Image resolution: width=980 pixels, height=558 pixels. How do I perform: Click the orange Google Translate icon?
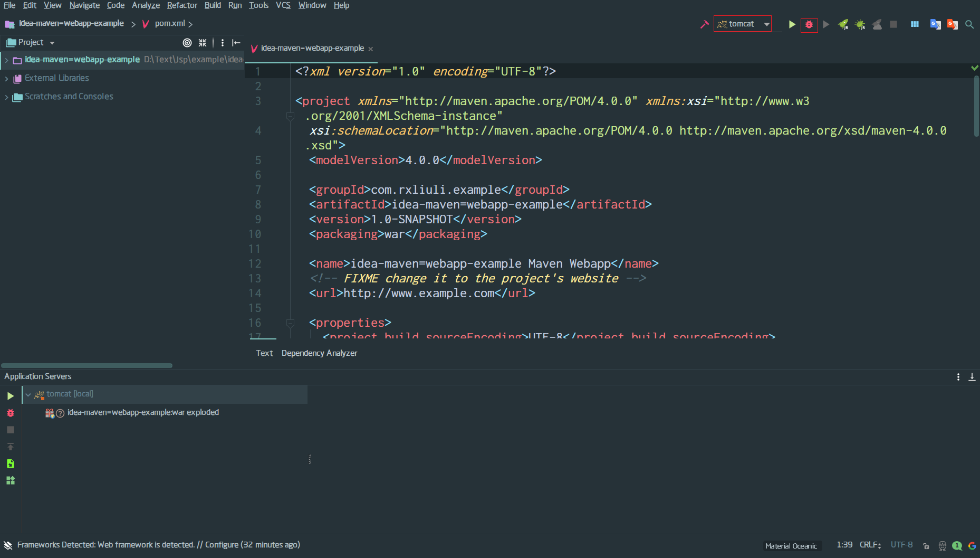953,24
